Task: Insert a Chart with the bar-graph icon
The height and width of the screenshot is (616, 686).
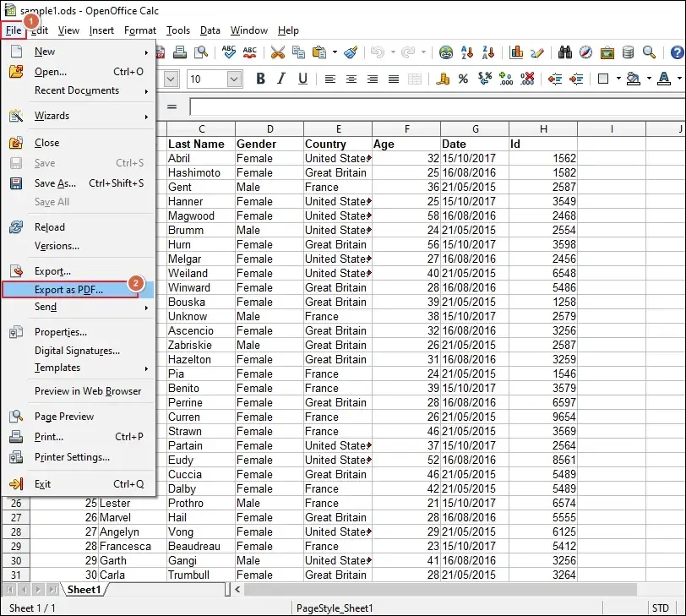Action: tap(516, 52)
